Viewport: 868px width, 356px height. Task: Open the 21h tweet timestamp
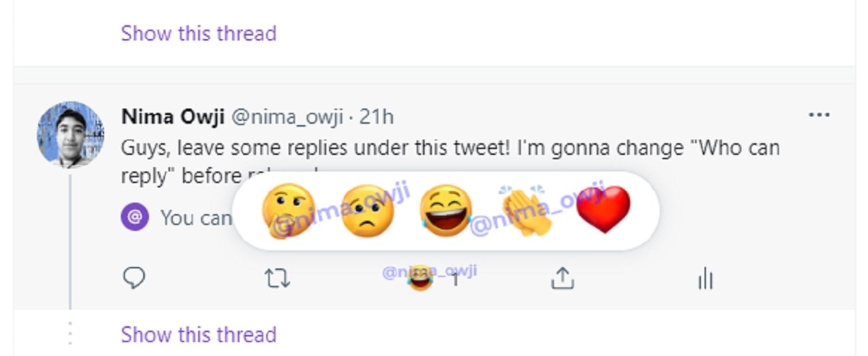point(377,116)
